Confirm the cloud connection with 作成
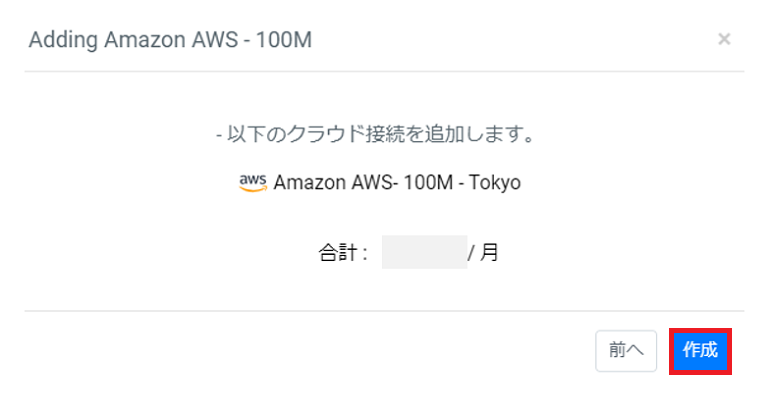Viewport: 768px width, 407px height. click(700, 350)
